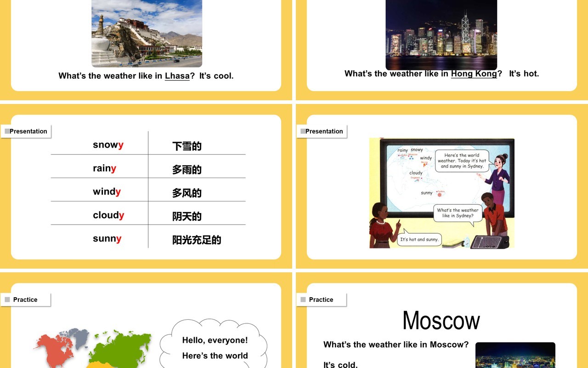Select the text "It's cool."
This screenshot has height=368, width=588.
[216, 76]
